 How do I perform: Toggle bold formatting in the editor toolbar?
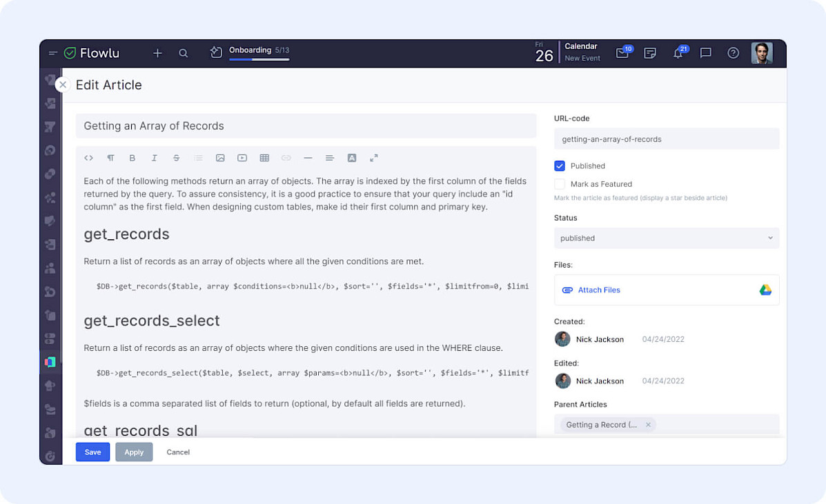[x=132, y=158]
